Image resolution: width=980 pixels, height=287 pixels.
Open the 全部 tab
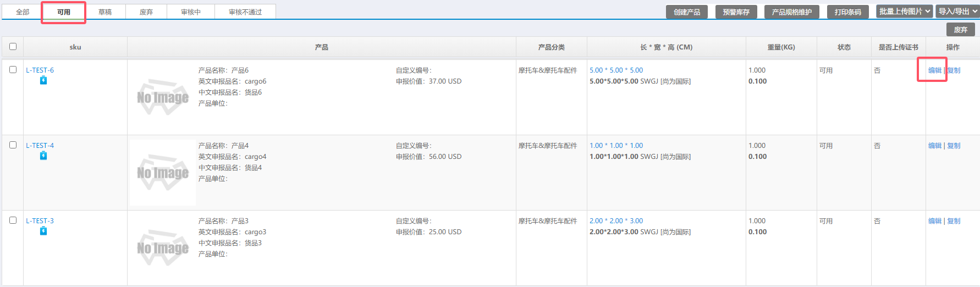click(23, 12)
